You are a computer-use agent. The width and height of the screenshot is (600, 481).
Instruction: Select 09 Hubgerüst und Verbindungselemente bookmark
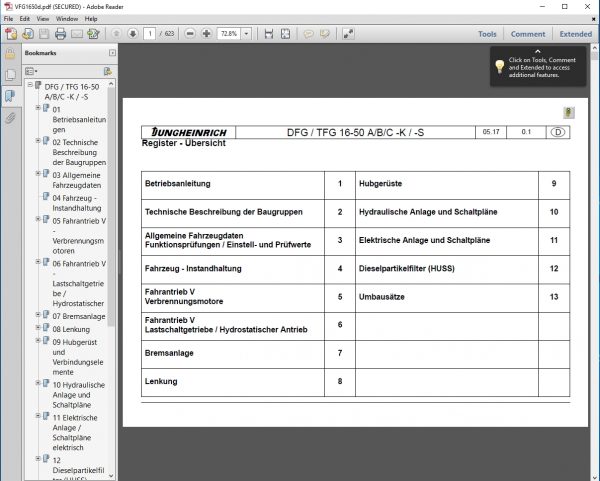tap(78, 357)
